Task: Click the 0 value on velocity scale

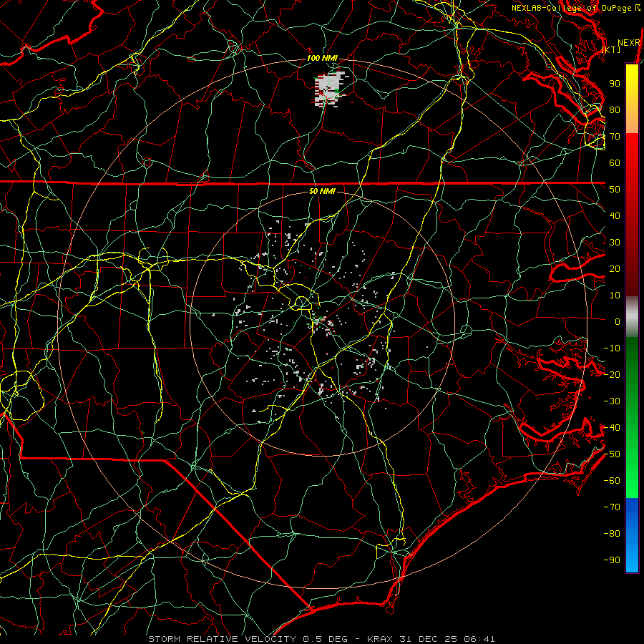Action: pos(618,321)
